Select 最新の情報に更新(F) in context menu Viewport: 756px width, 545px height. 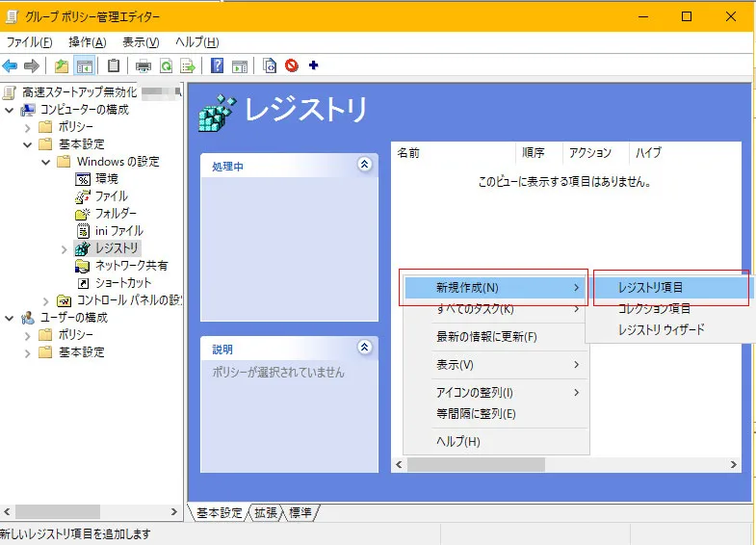coord(486,337)
